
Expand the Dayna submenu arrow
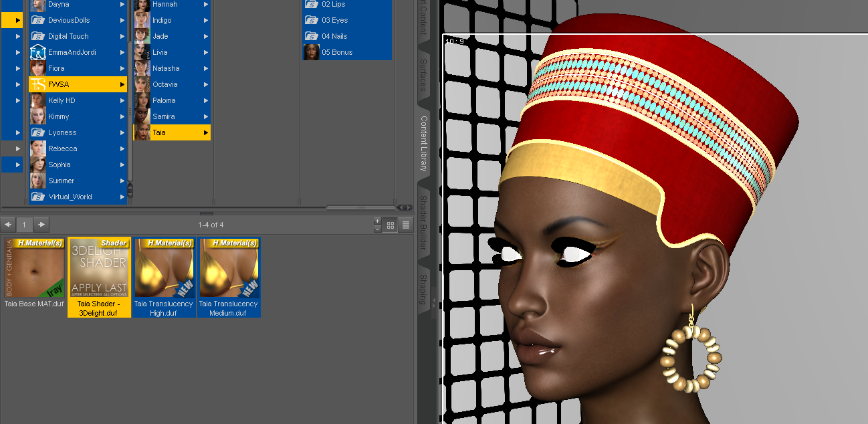[x=122, y=4]
